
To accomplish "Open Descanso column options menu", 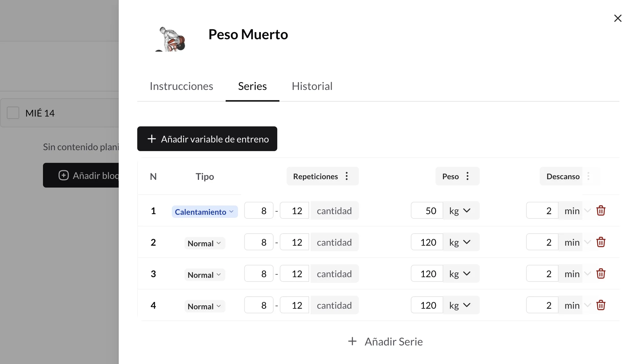I will pos(588,176).
